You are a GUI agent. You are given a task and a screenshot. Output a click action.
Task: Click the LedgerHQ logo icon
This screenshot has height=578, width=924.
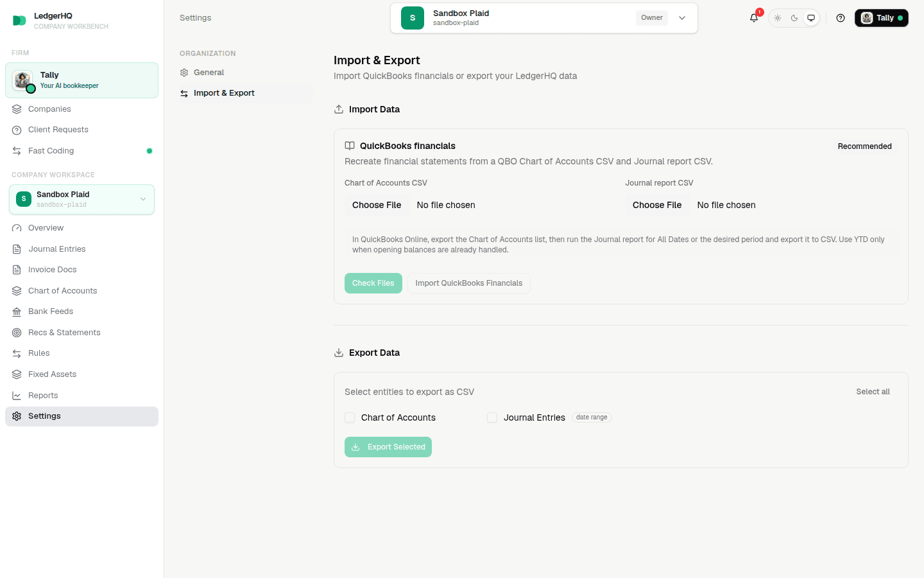point(19,21)
